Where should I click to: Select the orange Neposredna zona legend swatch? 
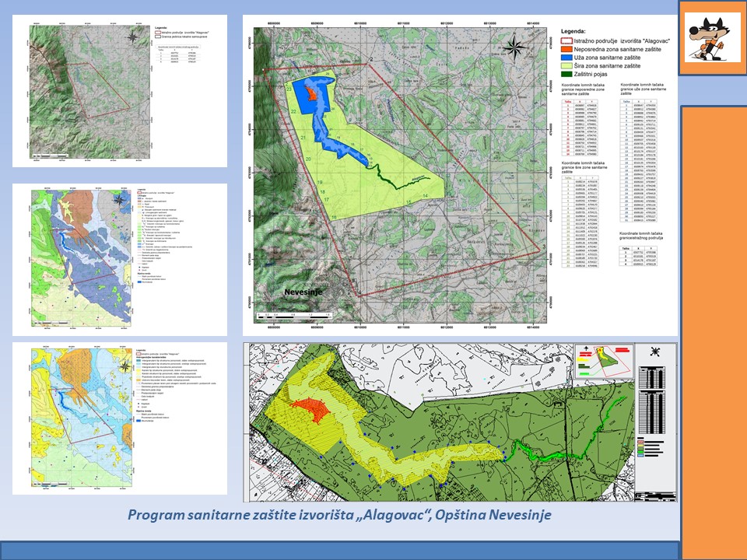click(x=566, y=48)
